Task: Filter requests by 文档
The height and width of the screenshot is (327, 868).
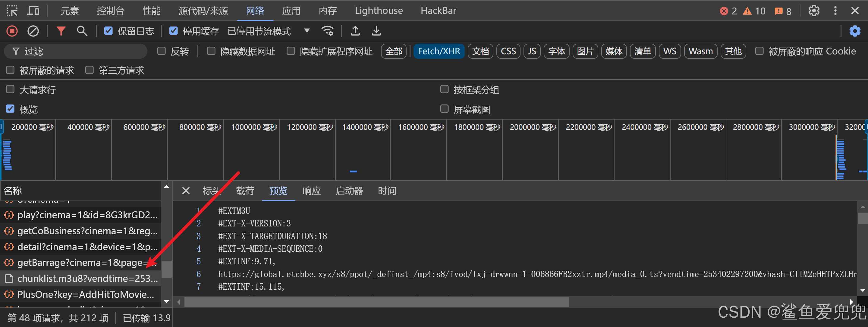Action: [480, 51]
